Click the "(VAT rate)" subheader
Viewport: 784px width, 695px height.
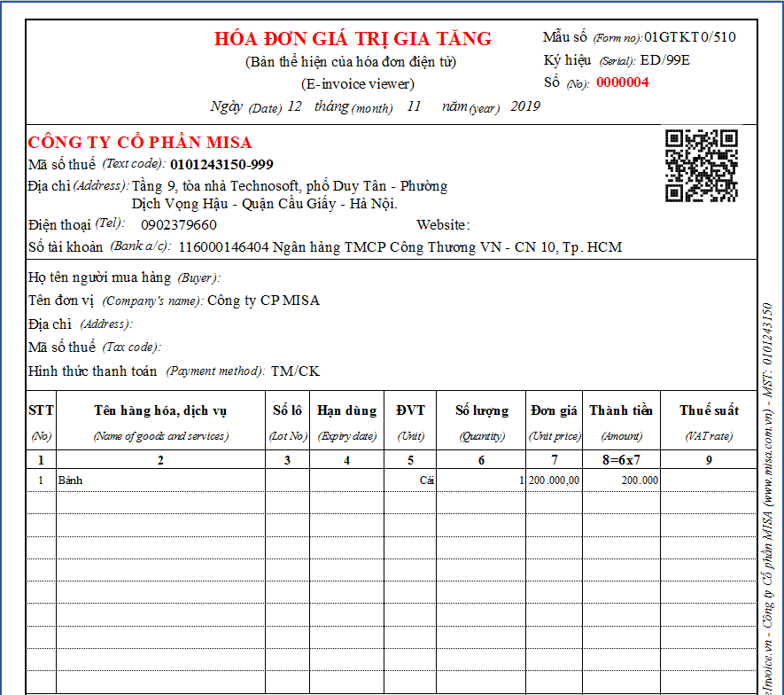tap(709, 436)
